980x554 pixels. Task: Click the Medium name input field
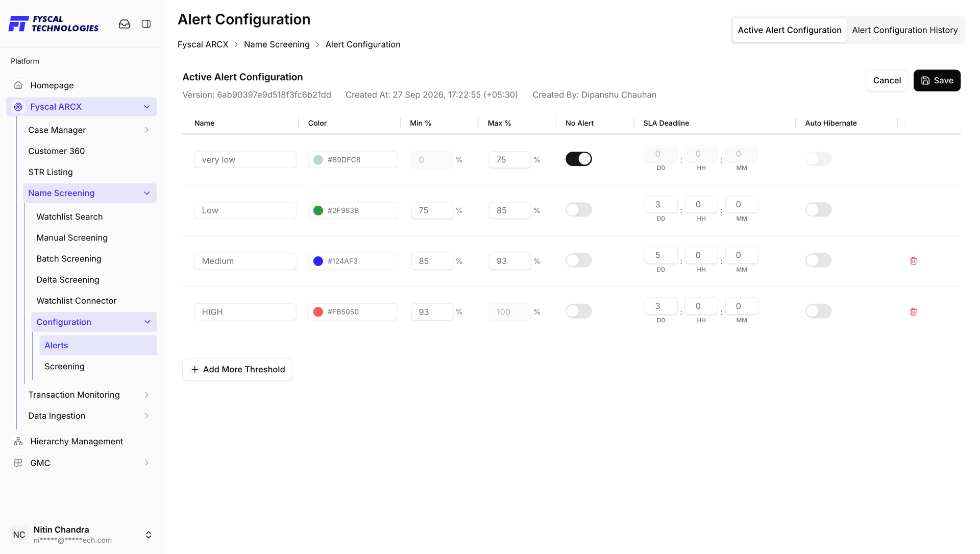[x=245, y=261]
